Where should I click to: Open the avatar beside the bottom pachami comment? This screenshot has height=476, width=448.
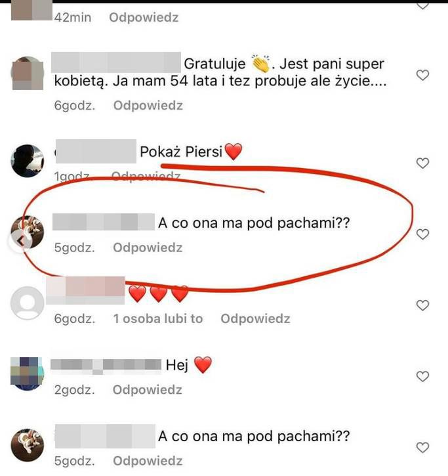pos(28,445)
